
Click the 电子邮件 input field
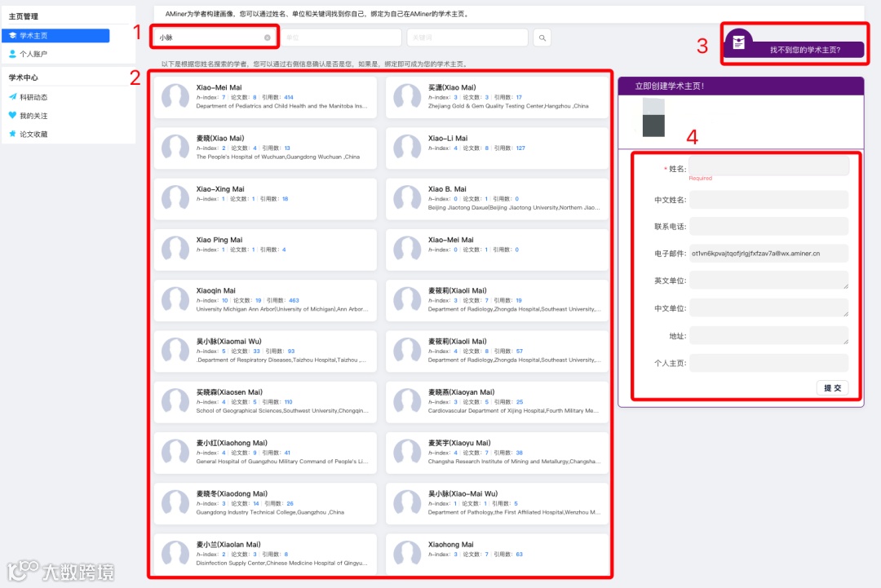tap(768, 254)
